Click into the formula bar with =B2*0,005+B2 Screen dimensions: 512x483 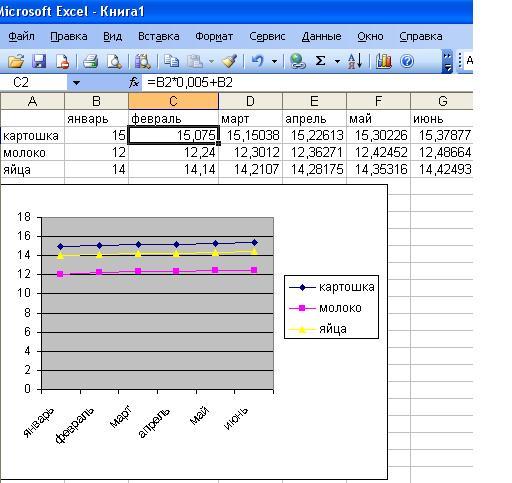307,82
